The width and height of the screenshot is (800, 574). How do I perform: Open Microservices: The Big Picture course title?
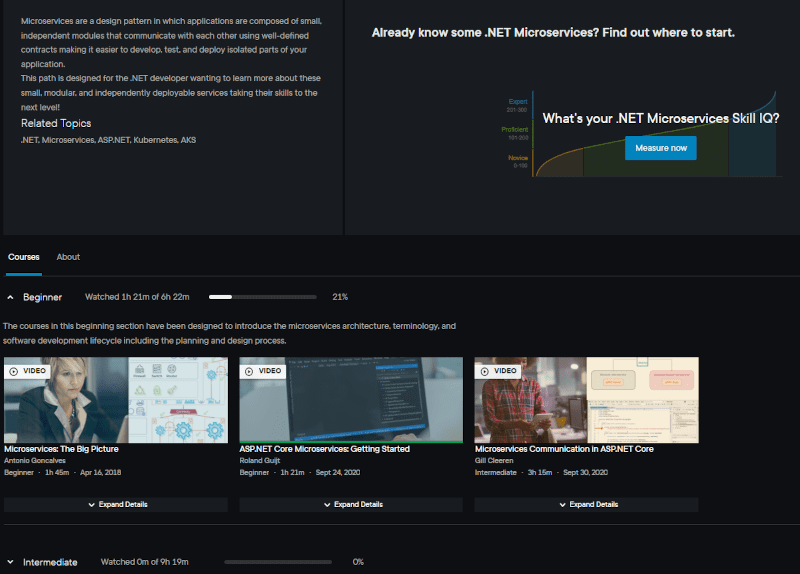(x=61, y=449)
